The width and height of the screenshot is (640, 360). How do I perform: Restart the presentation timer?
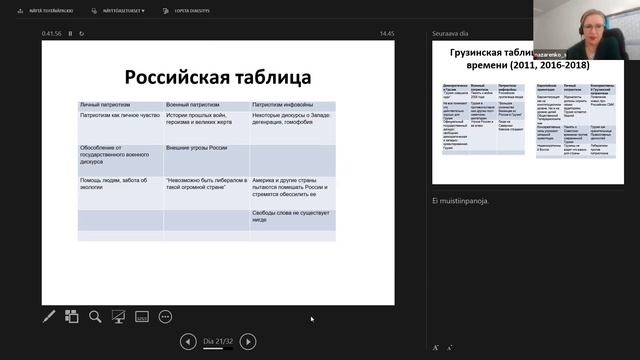point(82,33)
